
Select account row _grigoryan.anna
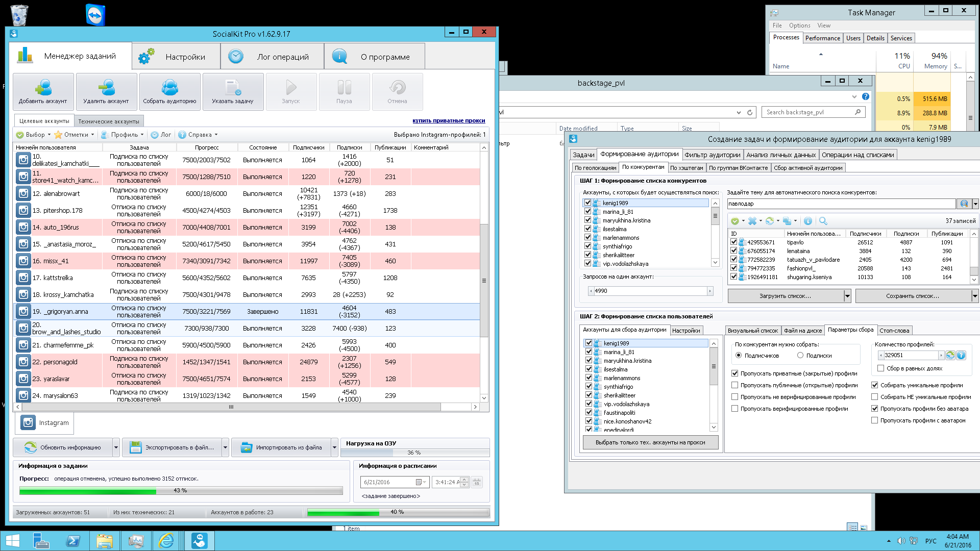point(247,311)
